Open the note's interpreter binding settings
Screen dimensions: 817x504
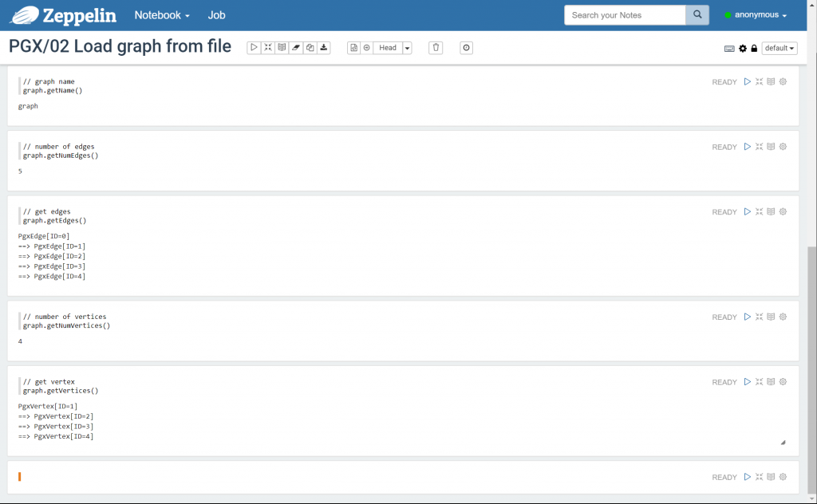click(x=743, y=49)
